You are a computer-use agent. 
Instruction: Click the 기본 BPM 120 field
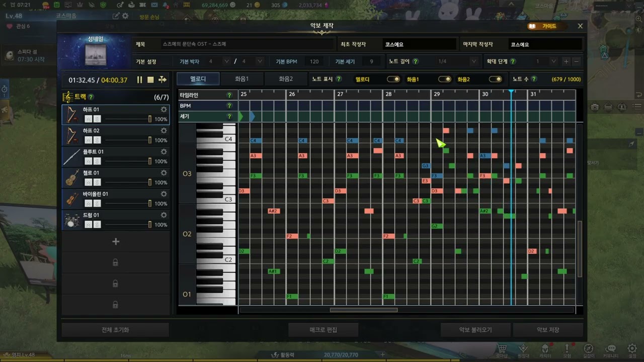[x=314, y=61]
